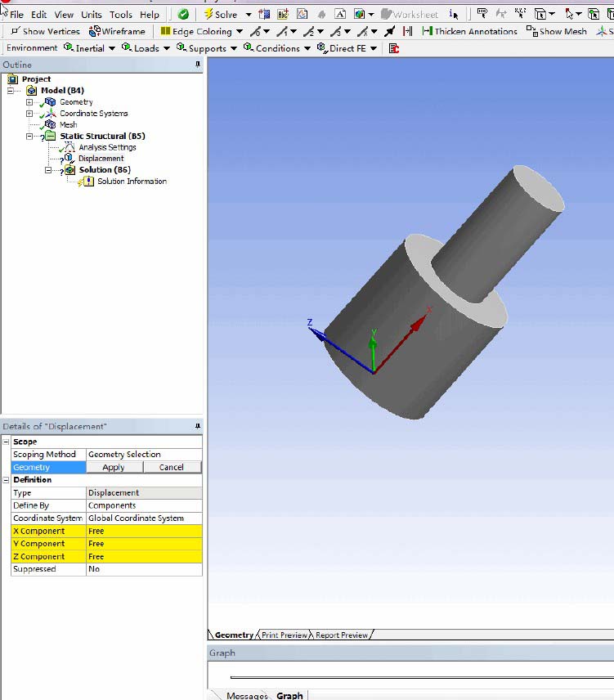Viewport: 614px width, 700px height.
Task: Click the green body select icon
Action: click(x=594, y=14)
